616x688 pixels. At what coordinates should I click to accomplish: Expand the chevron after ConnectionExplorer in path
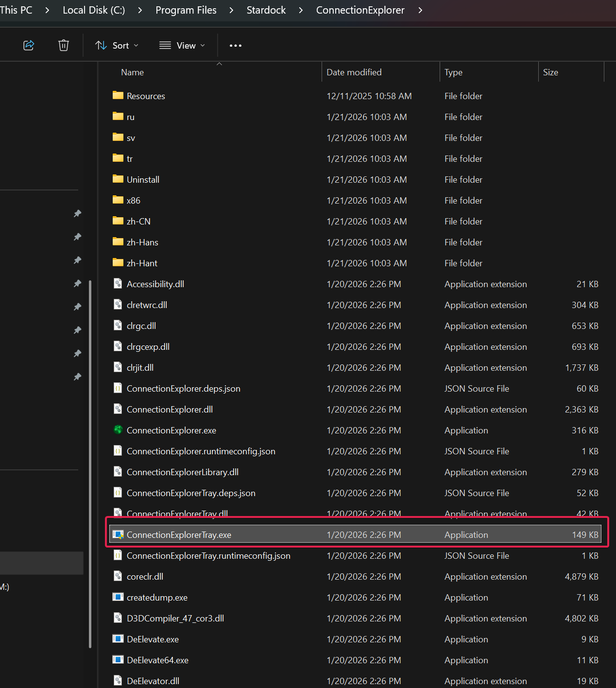pyautogui.click(x=420, y=10)
